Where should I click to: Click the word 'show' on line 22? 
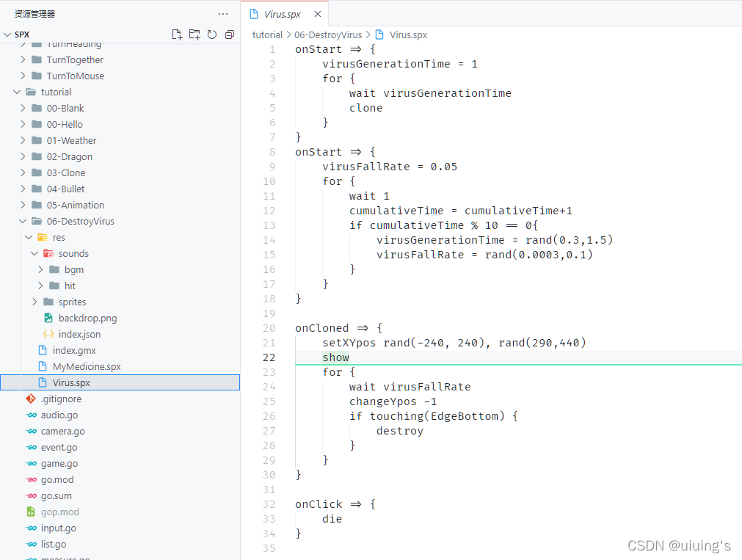[335, 357]
